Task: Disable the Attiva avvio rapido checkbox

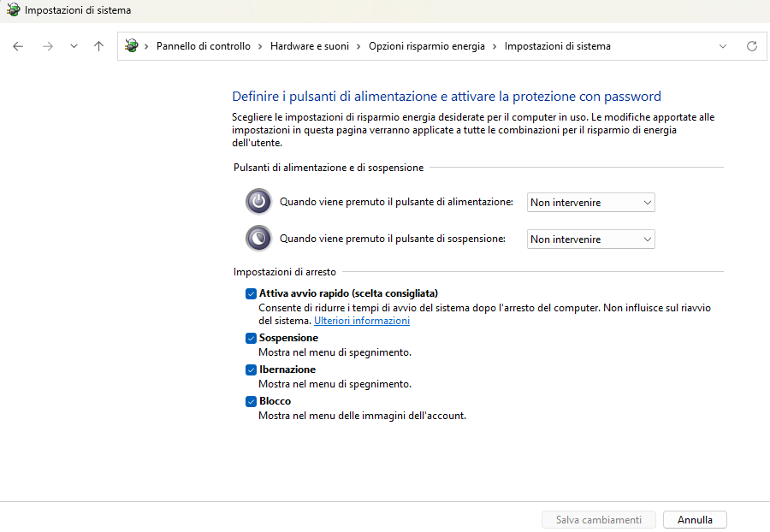Action: point(251,293)
